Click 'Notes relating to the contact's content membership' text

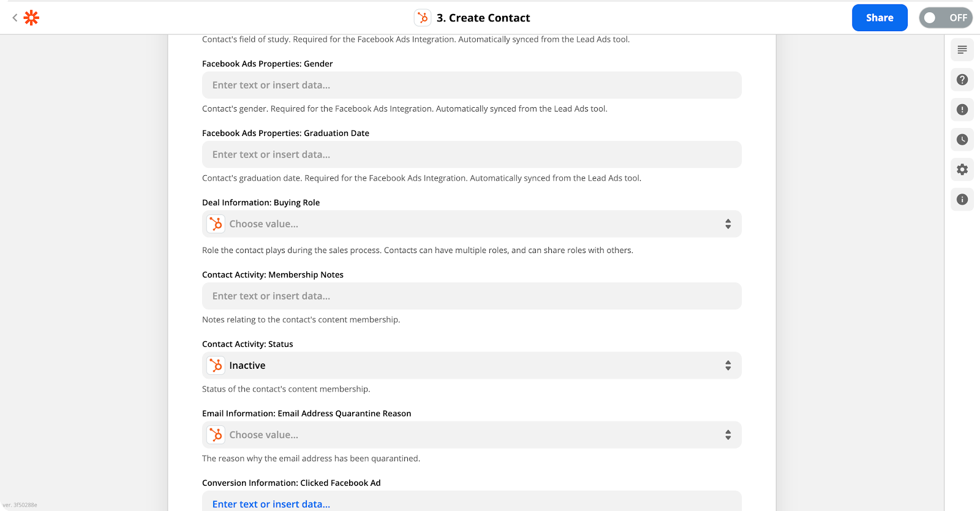(x=301, y=320)
